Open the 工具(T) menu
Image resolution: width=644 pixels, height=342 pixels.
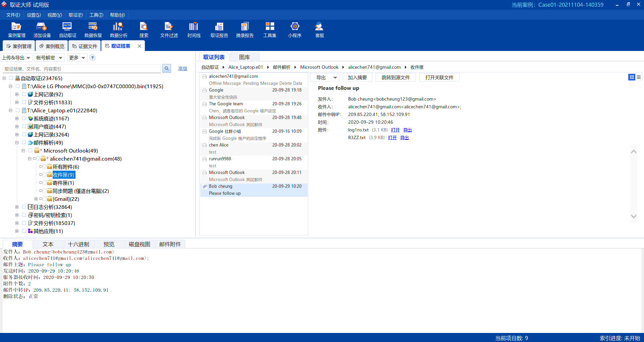pyautogui.click(x=96, y=15)
